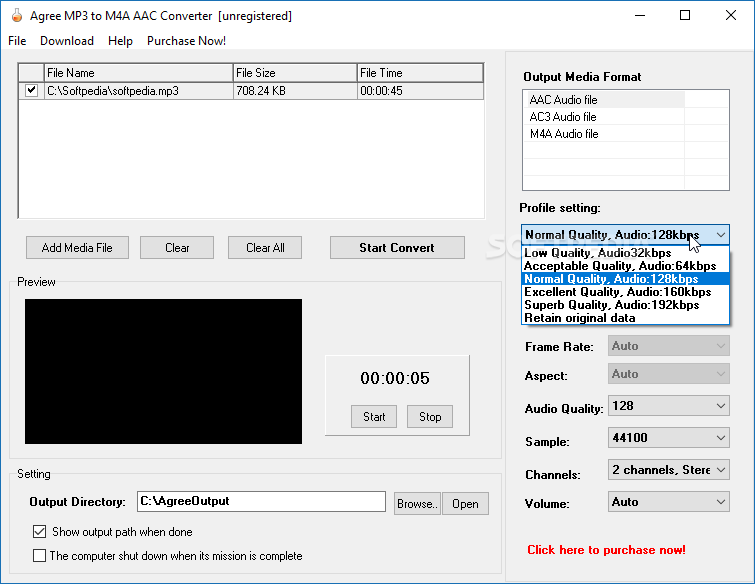This screenshot has height=584, width=755.
Task: Choose Acceptable Quality, Audio:64kbps profile
Action: coord(625,266)
